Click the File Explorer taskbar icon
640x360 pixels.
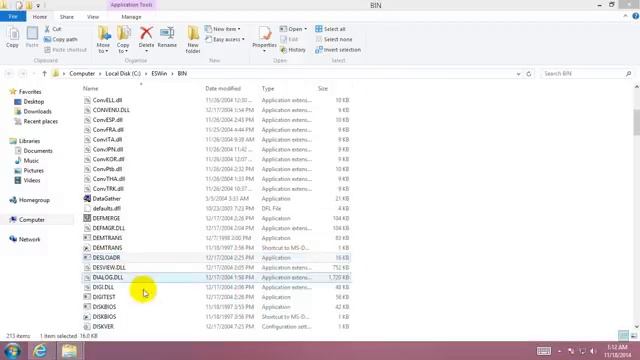pyautogui.click(x=69, y=351)
